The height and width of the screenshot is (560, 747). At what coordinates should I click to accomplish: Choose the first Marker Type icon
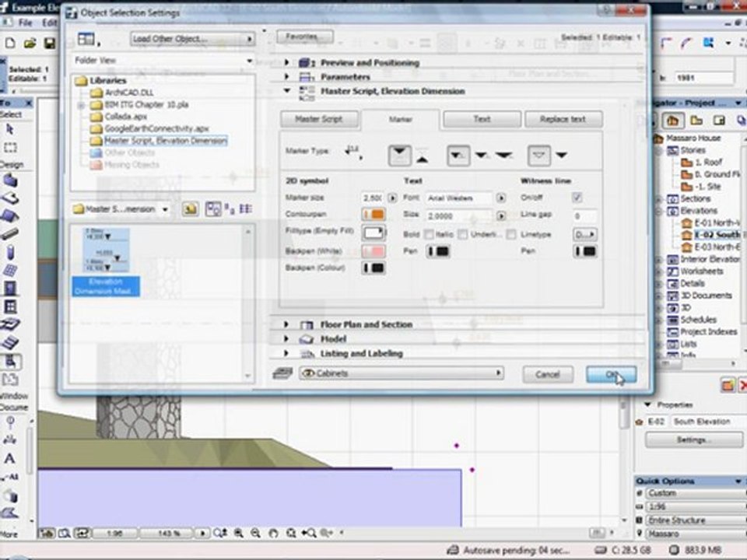point(400,155)
